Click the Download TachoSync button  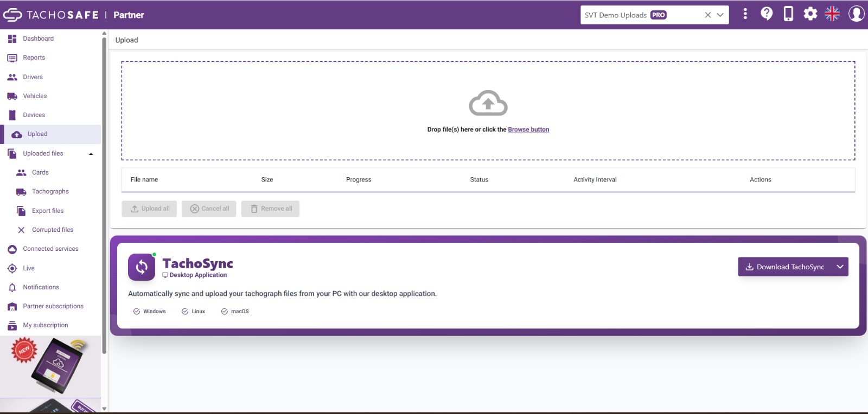785,267
